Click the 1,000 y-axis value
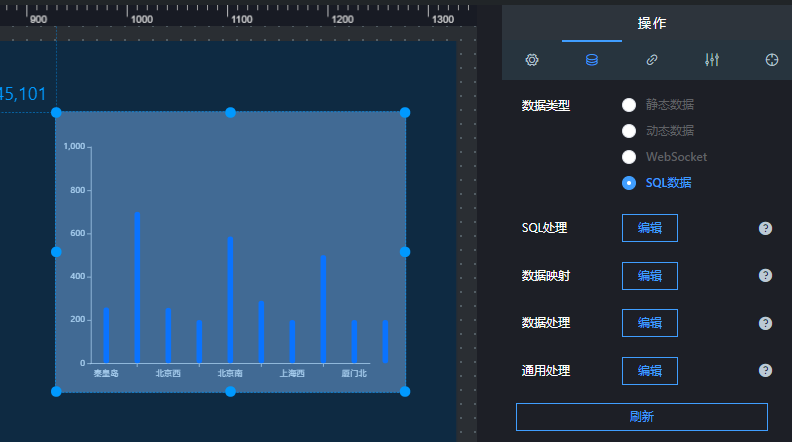This screenshot has width=792, height=442. [x=74, y=146]
